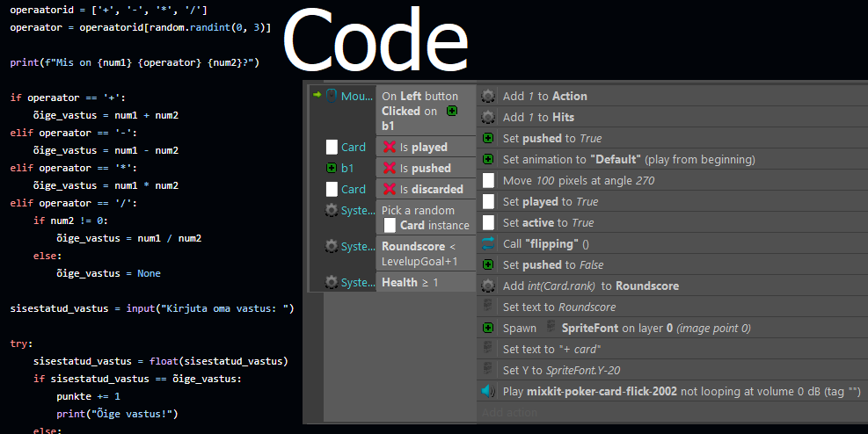Click the red X beside "Is played"
Image resolution: width=868 pixels, height=434 pixels.
390,147
